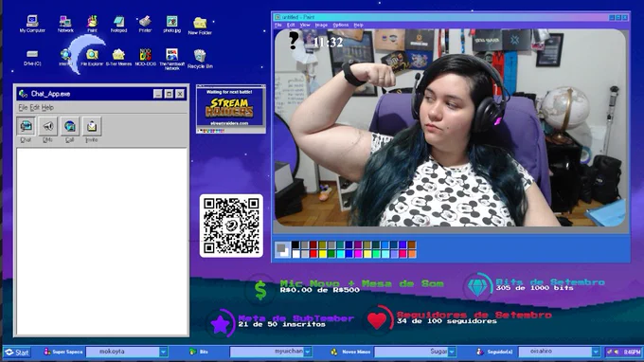
Task: Click the Novos Minos taskbar icon
Action: (x=334, y=352)
